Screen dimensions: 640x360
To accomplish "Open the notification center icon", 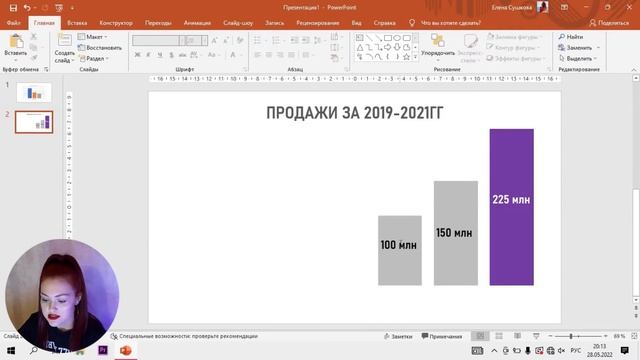I will (624, 350).
